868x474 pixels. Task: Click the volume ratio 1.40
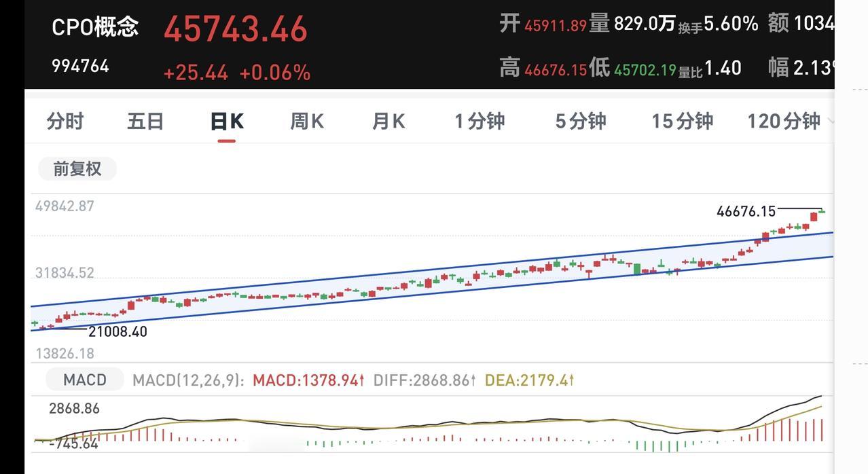click(x=723, y=68)
